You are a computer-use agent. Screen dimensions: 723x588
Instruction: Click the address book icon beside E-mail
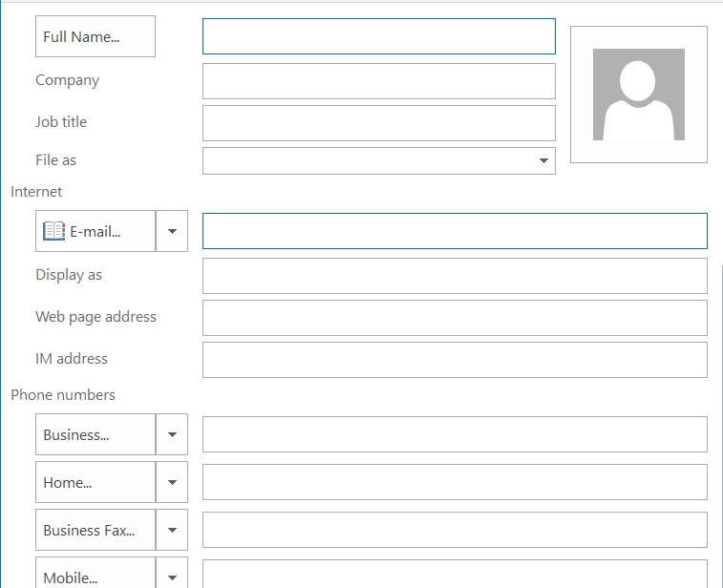[x=54, y=231]
